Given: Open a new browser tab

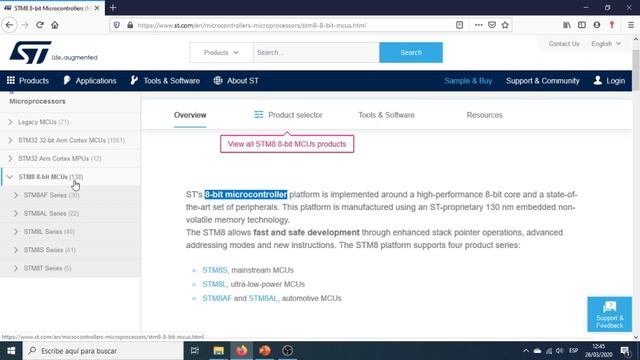Looking at the screenshot, I should click(x=113, y=7).
